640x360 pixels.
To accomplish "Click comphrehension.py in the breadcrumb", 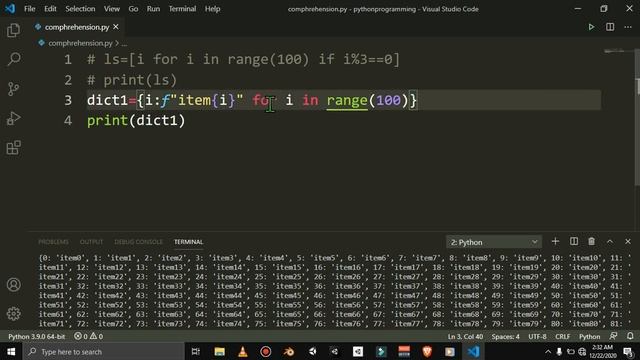I will (80, 43).
